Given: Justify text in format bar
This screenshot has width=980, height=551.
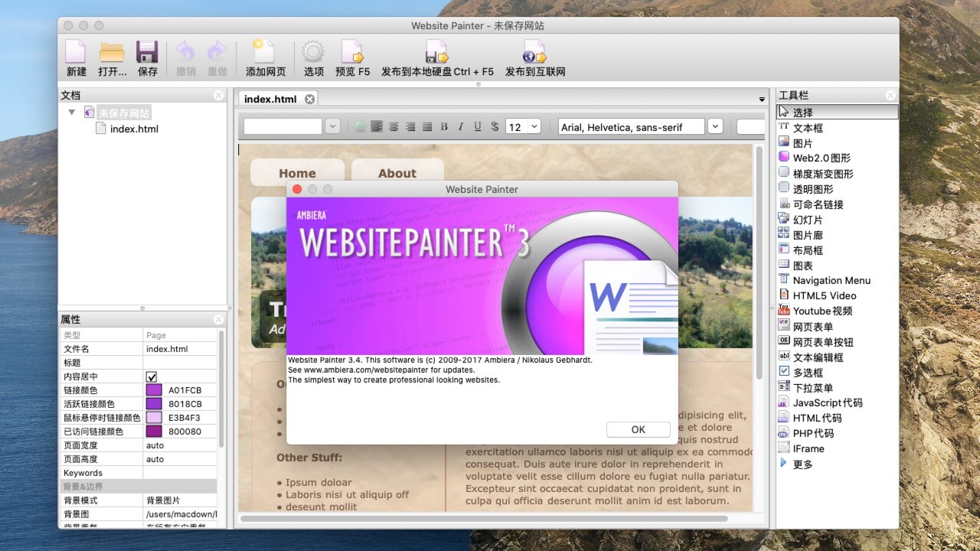Looking at the screenshot, I should [427, 127].
